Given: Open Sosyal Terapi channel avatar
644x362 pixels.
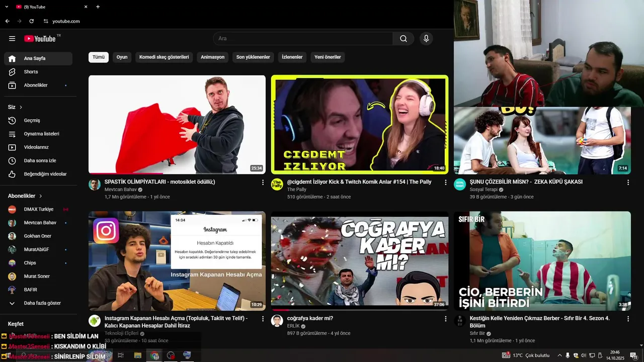Looking at the screenshot, I should click(x=460, y=185).
